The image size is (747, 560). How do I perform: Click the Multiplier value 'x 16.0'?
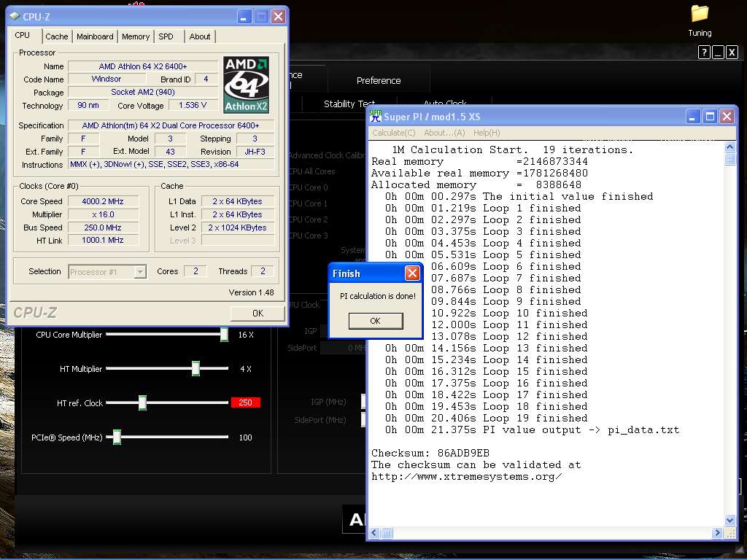[x=103, y=215]
